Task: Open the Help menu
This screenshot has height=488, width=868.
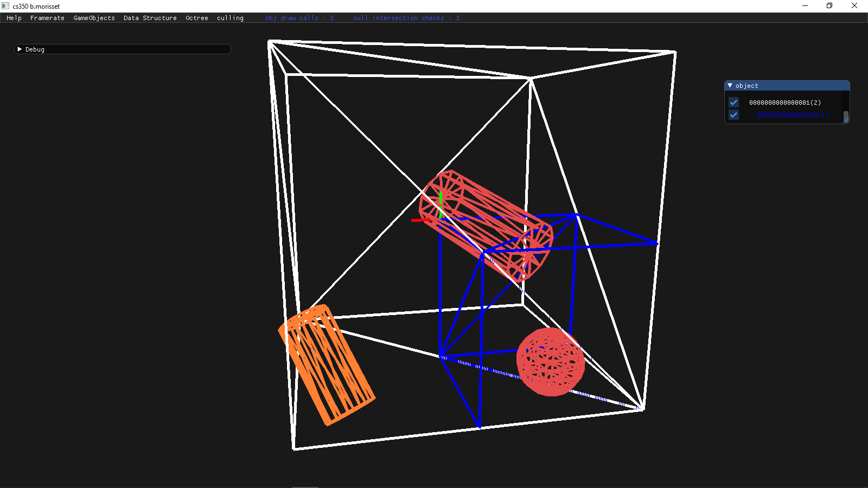Action: 14,18
